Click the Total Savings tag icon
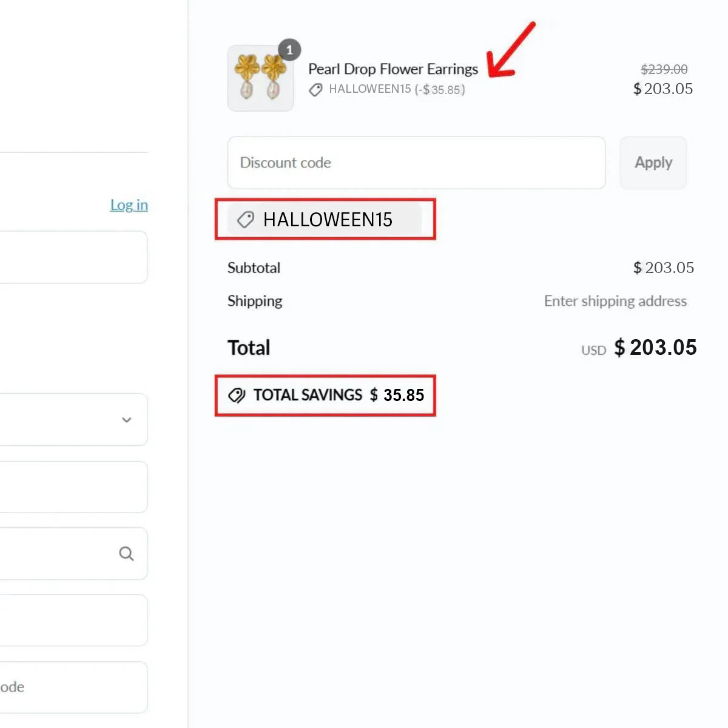The height and width of the screenshot is (728, 728). 237,396
